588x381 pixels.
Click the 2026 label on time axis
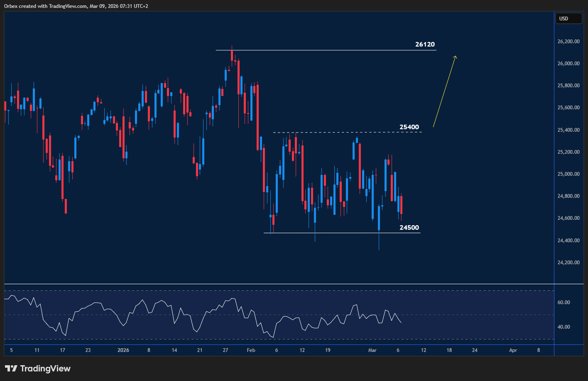point(123,350)
